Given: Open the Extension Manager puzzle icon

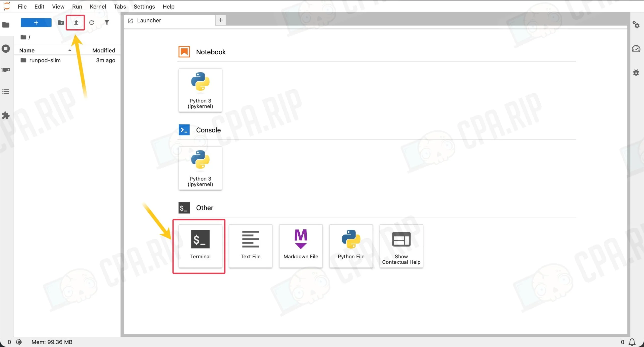Looking at the screenshot, I should (6, 116).
